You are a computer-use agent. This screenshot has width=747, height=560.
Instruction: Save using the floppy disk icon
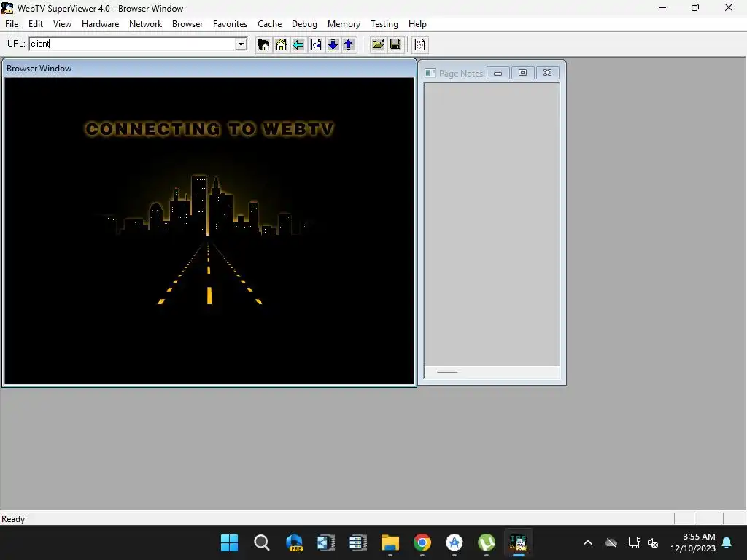[395, 44]
